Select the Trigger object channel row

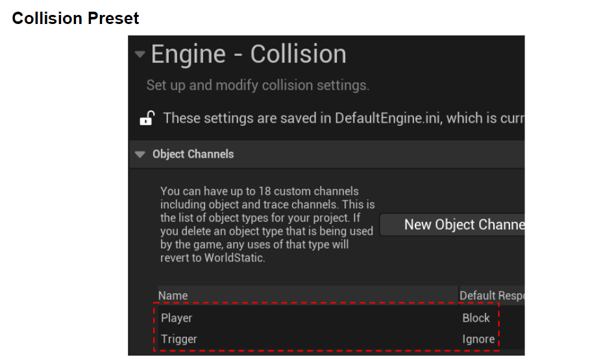click(179, 339)
